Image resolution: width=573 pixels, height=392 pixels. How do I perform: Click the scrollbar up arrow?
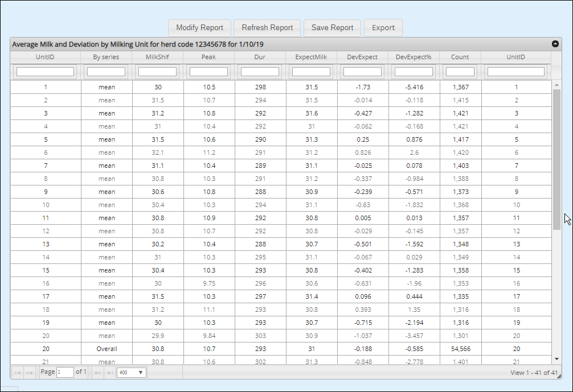pos(556,84)
